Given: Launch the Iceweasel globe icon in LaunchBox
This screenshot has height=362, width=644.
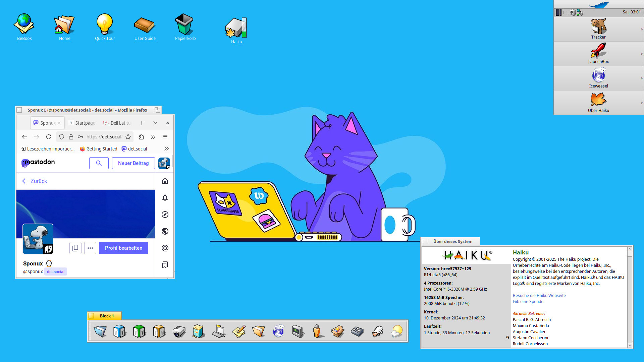Looking at the screenshot, I should (x=278, y=331).
